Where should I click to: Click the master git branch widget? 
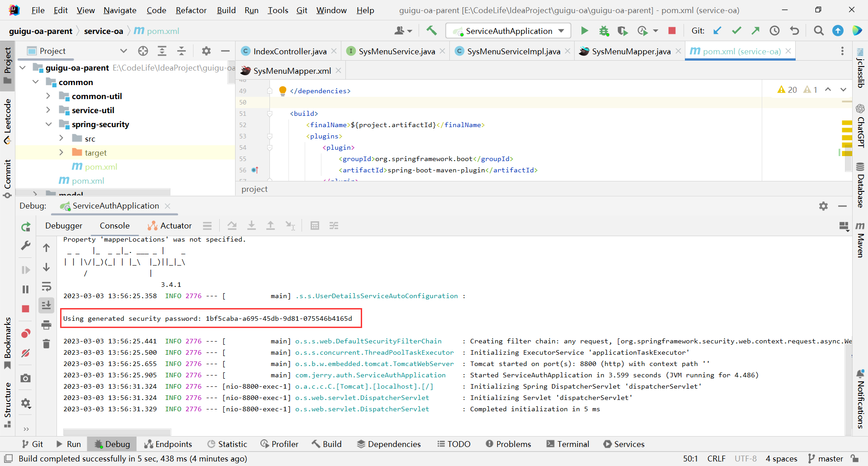tap(826, 458)
